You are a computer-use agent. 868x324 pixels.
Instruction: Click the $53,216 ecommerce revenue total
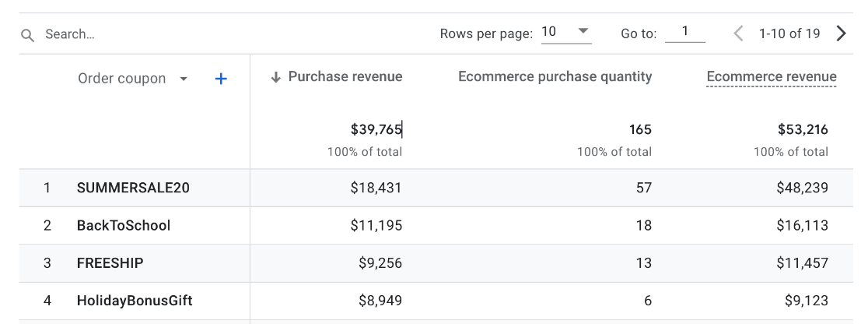point(803,129)
